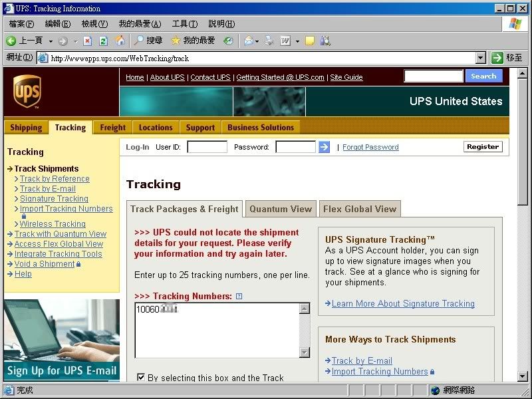Click the Register button

point(483,147)
